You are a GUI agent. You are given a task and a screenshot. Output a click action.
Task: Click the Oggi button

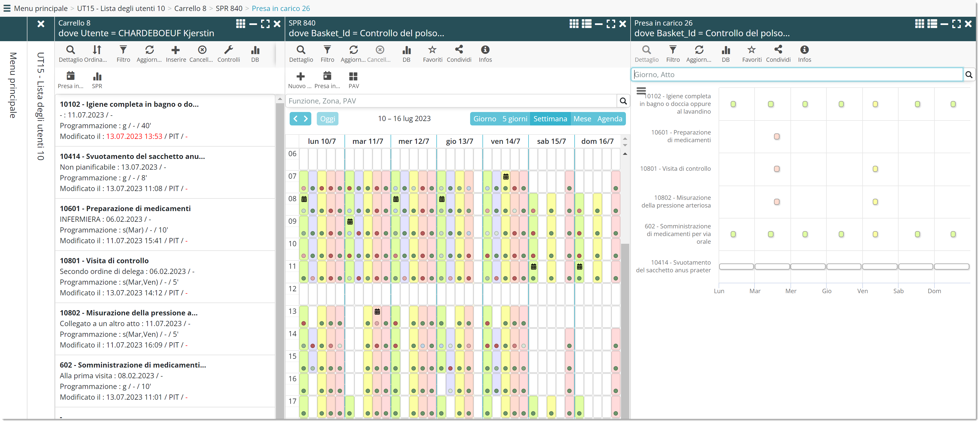[x=327, y=119]
